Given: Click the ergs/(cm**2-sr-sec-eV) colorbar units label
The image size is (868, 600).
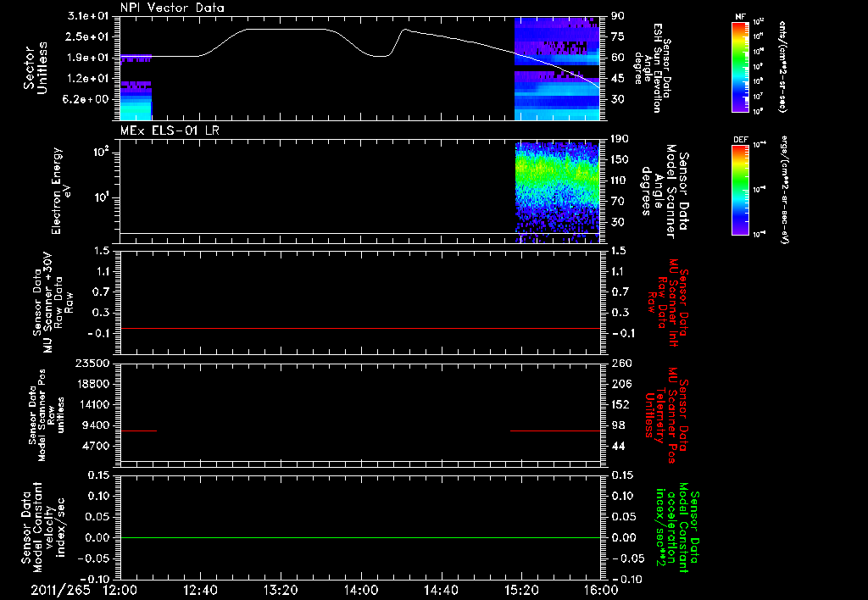Looking at the screenshot, I should (x=784, y=190).
